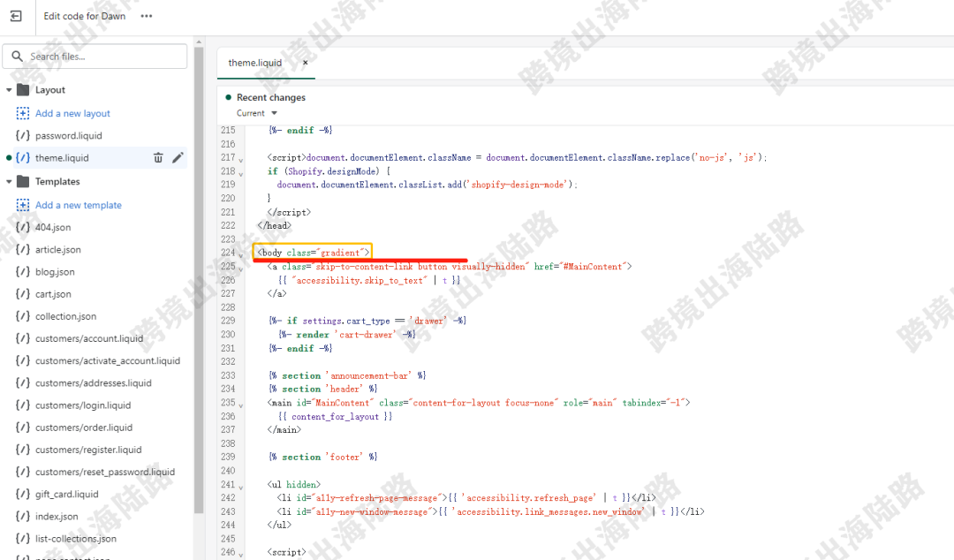Screen dimensions: 954x560
Task: Fold main tag at line 235
Action: 241,405
